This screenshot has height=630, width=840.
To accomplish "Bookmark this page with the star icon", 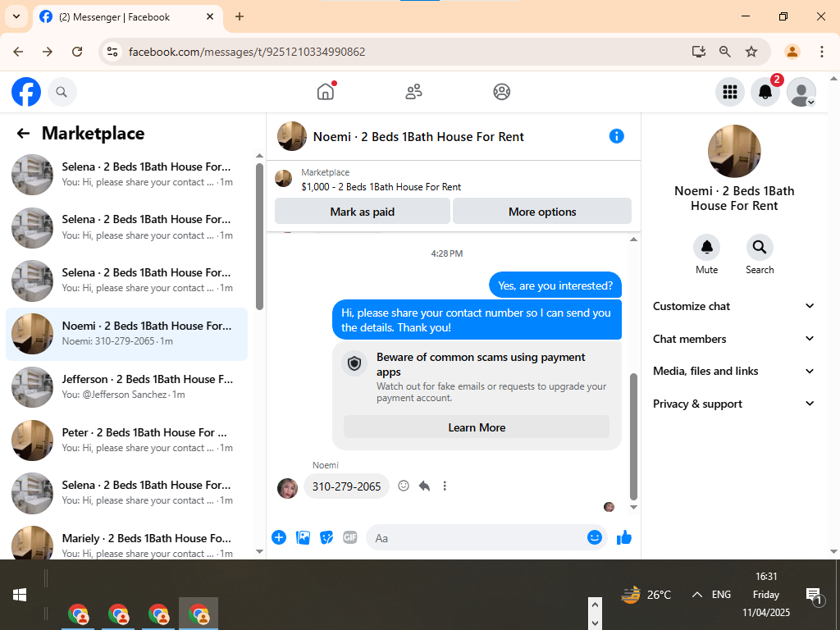I will [x=751, y=52].
